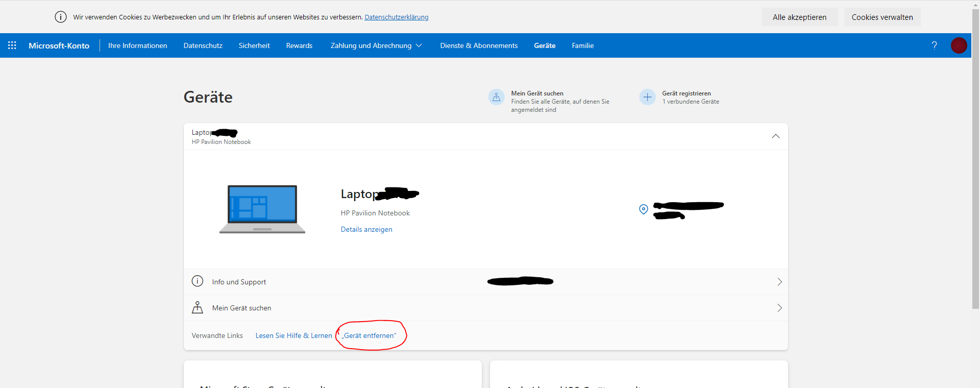The image size is (980, 388).
Task: Open the Familie navigation item
Action: pos(583,45)
